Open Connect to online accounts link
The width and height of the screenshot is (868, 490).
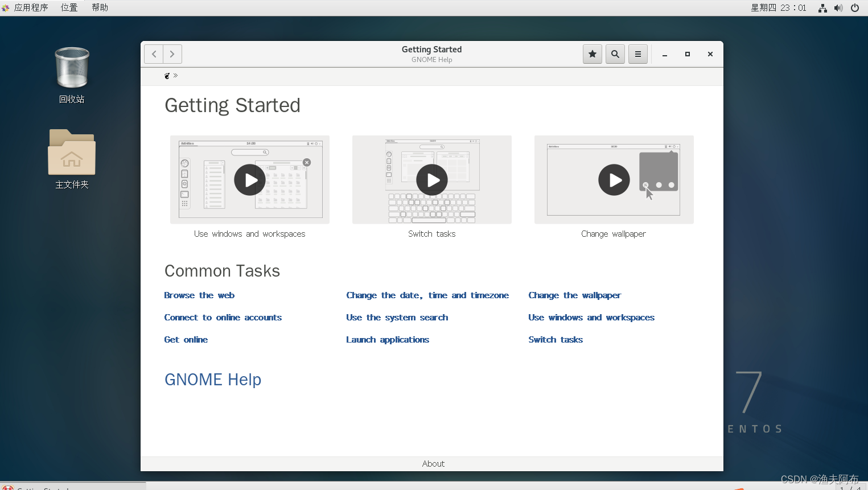223,318
